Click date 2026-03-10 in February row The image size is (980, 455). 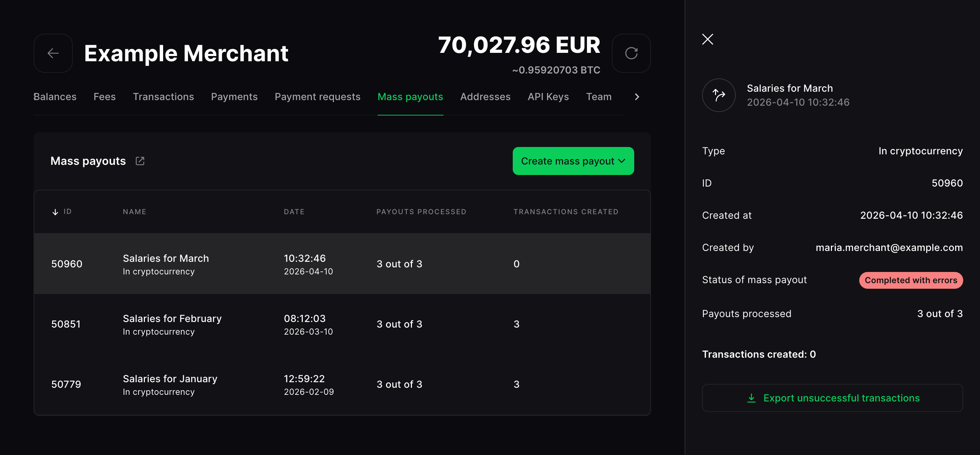click(308, 332)
